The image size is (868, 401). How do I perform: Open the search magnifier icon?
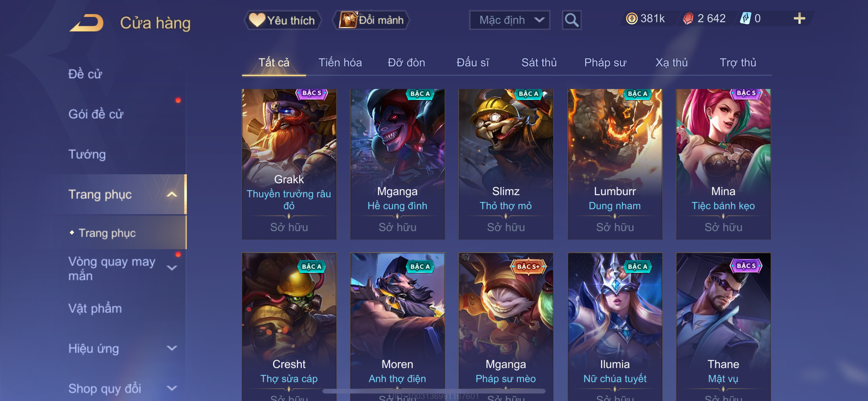tap(571, 20)
